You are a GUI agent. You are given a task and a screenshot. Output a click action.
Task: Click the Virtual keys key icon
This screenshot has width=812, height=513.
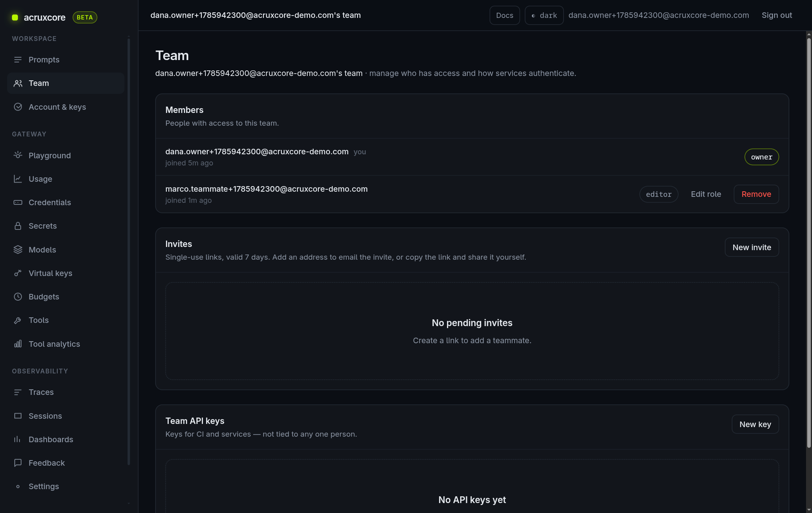coord(18,273)
